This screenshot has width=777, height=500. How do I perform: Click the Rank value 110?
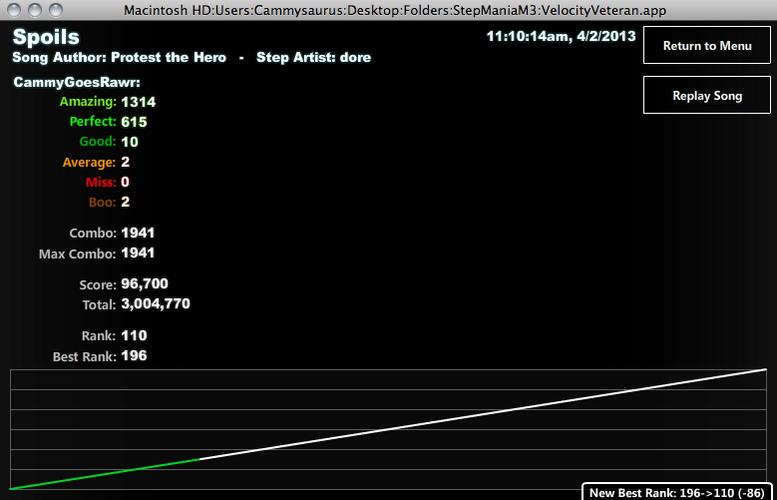[x=134, y=335]
